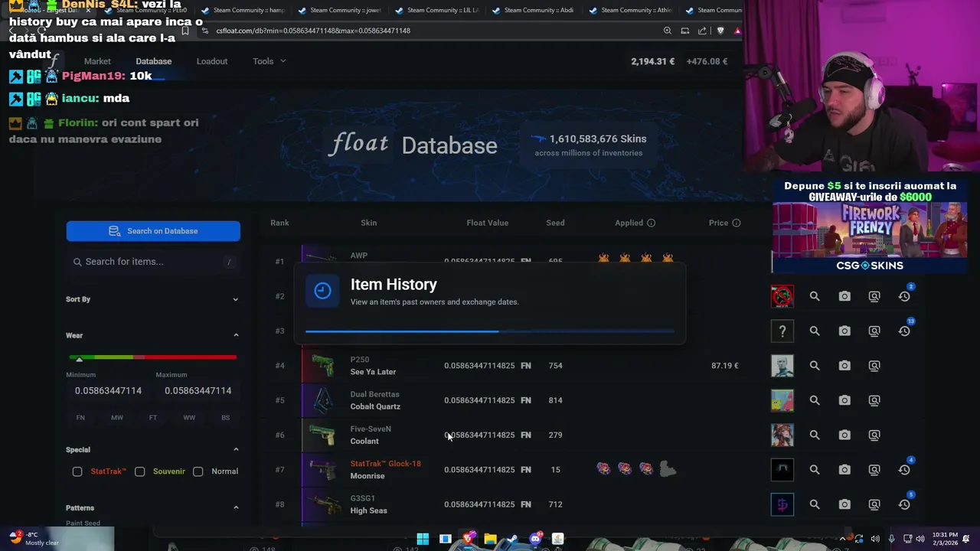Click inspect icon for P250 See Ya Later
This screenshot has height=551, width=980.
click(874, 366)
